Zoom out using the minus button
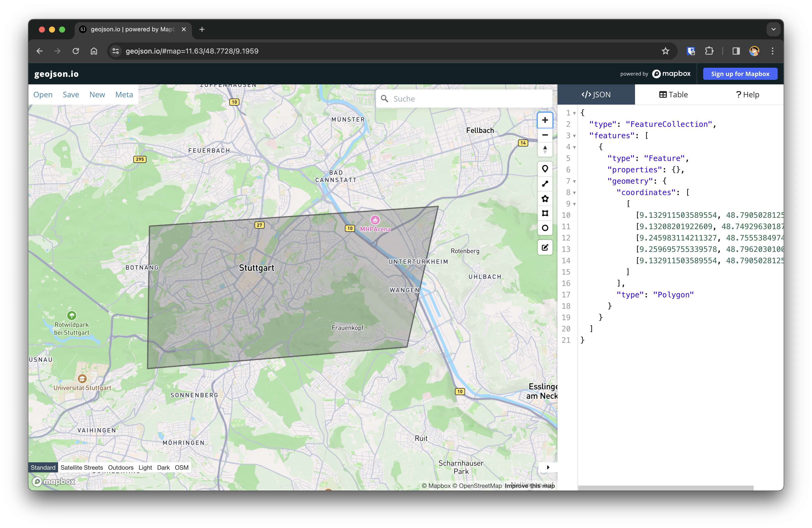Viewport: 812px width, 528px height. point(545,135)
